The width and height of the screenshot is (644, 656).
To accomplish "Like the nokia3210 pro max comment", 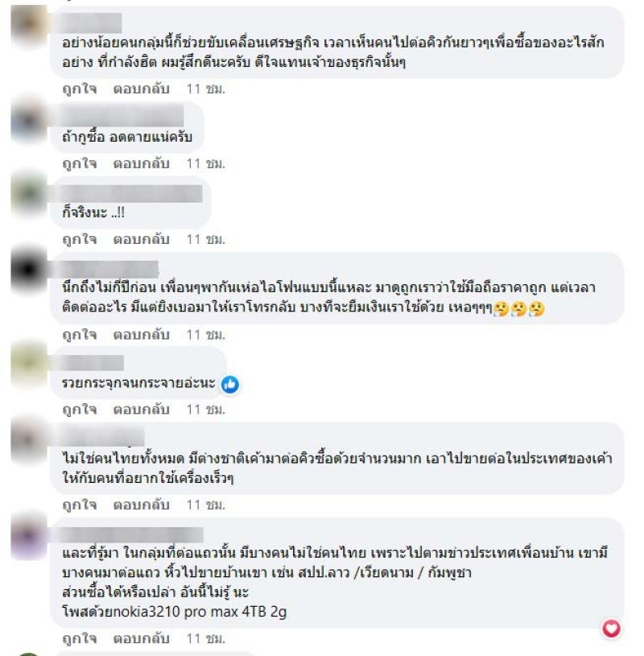I will [x=80, y=638].
